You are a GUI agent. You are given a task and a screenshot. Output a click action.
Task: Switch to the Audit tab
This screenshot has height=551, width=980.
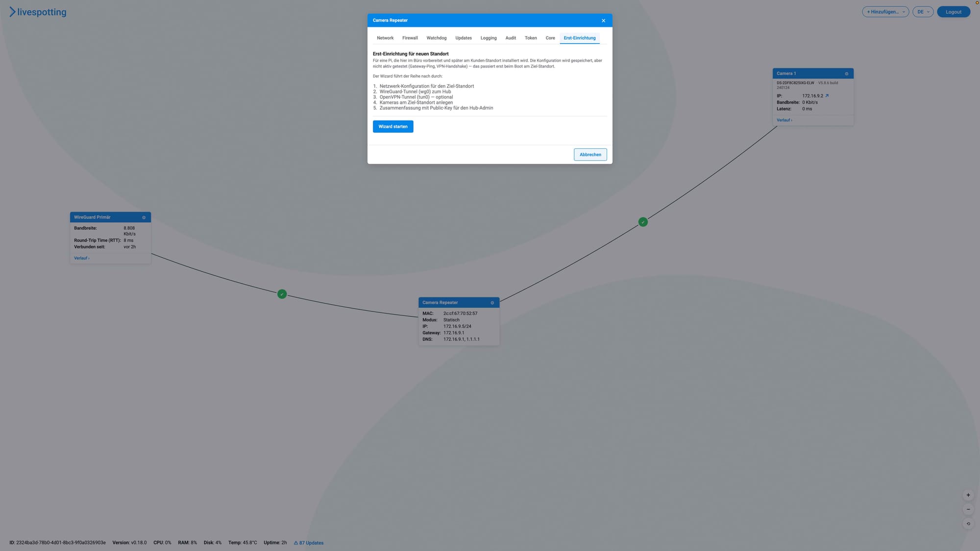click(511, 38)
